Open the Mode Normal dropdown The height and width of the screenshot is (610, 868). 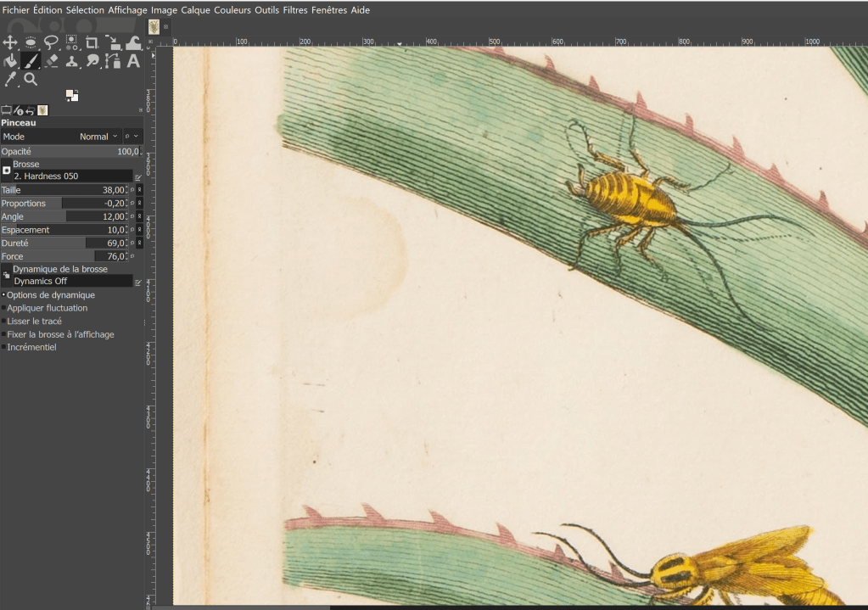tap(98, 137)
